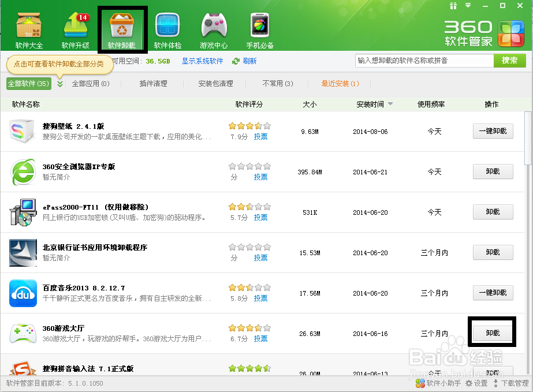Viewport: 533px width, 392px height.
Task: Switch to 插件清理 tab
Action: (153, 84)
